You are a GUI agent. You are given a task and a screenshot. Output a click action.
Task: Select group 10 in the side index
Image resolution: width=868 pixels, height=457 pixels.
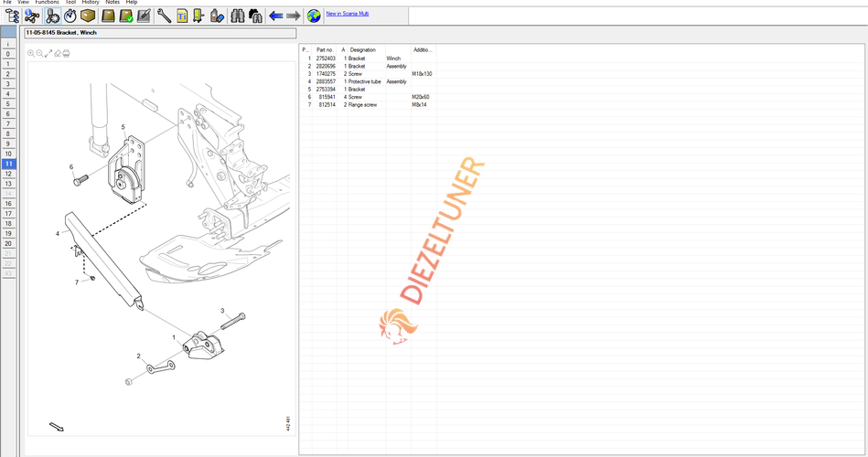(x=8, y=154)
